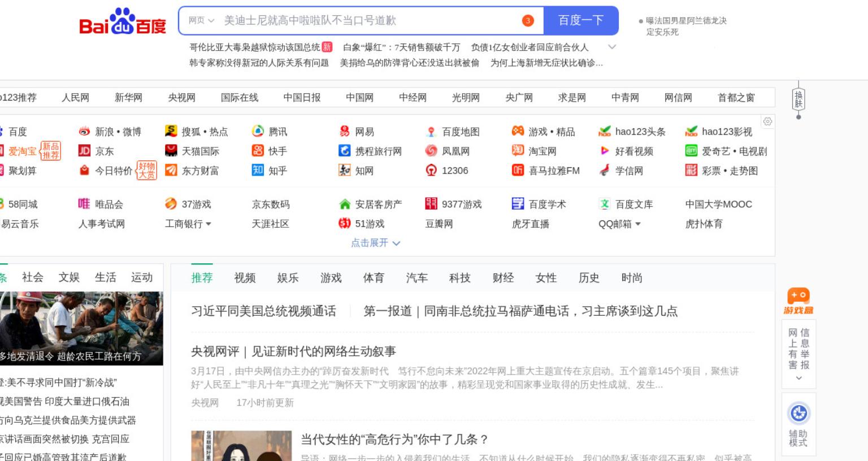868x461 pixels.
Task: Open the Sina Weibo site icon
Action: (x=84, y=132)
